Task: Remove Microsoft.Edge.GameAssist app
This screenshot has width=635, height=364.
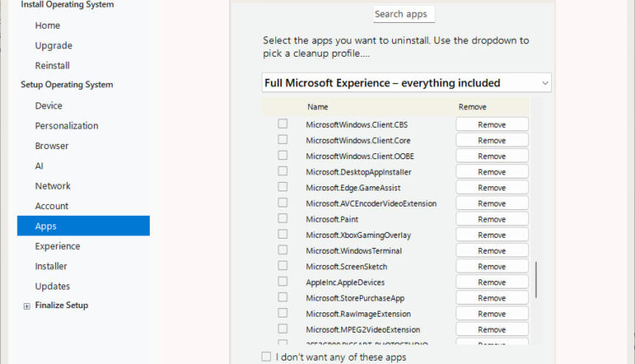Action: [x=491, y=188]
